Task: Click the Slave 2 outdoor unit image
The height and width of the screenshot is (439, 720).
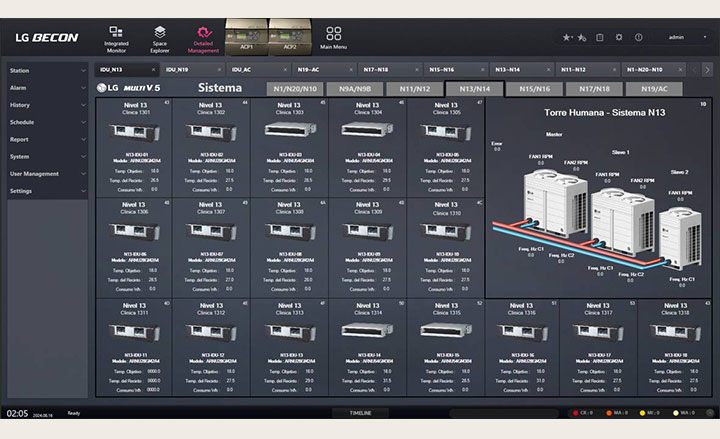Action: (681, 237)
